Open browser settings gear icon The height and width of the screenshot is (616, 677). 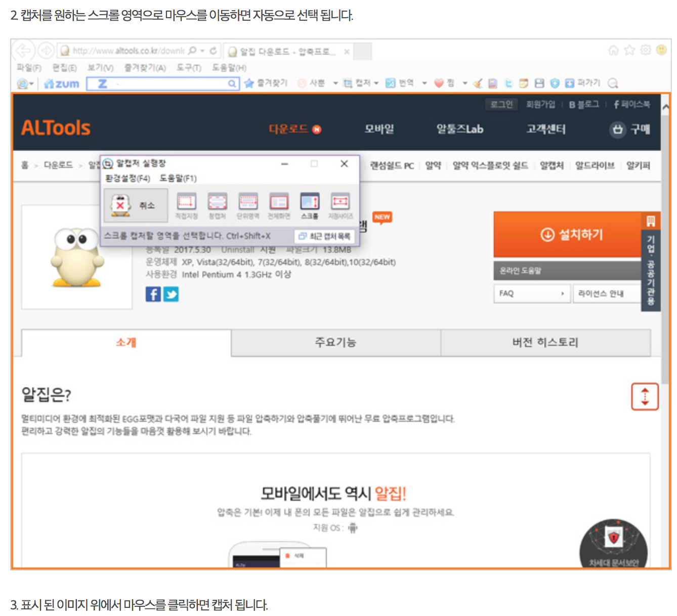(x=646, y=50)
